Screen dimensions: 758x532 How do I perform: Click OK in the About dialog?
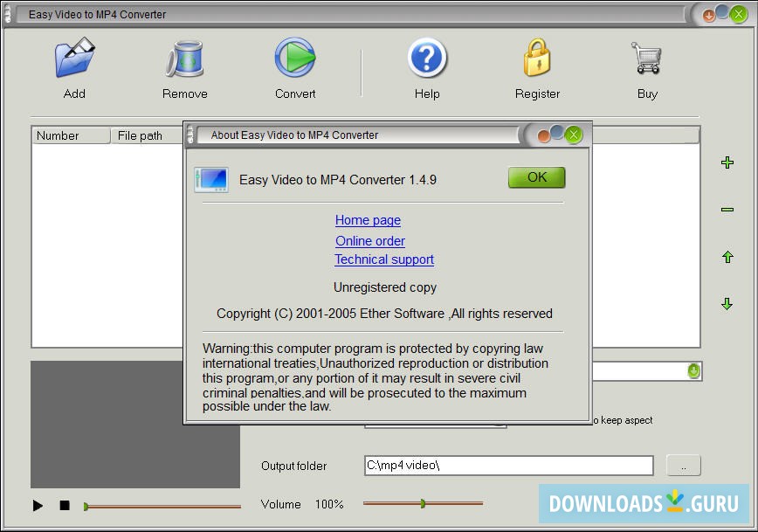point(536,177)
